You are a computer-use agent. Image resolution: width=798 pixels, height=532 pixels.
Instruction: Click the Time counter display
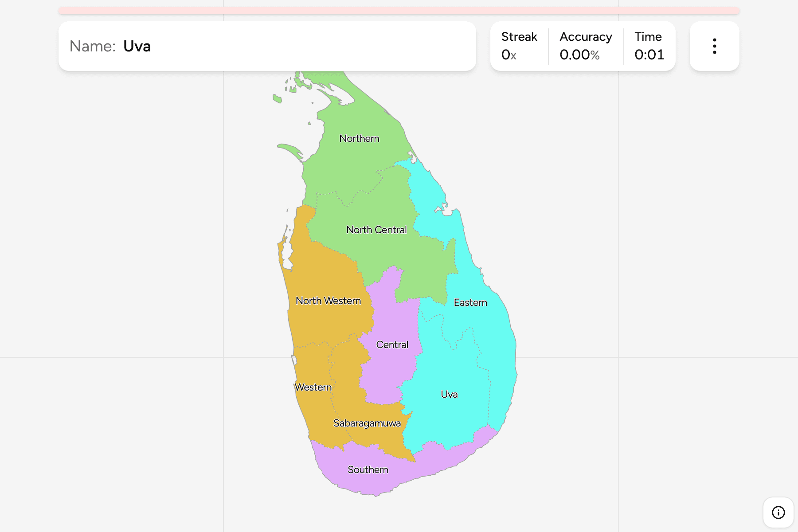click(x=649, y=55)
